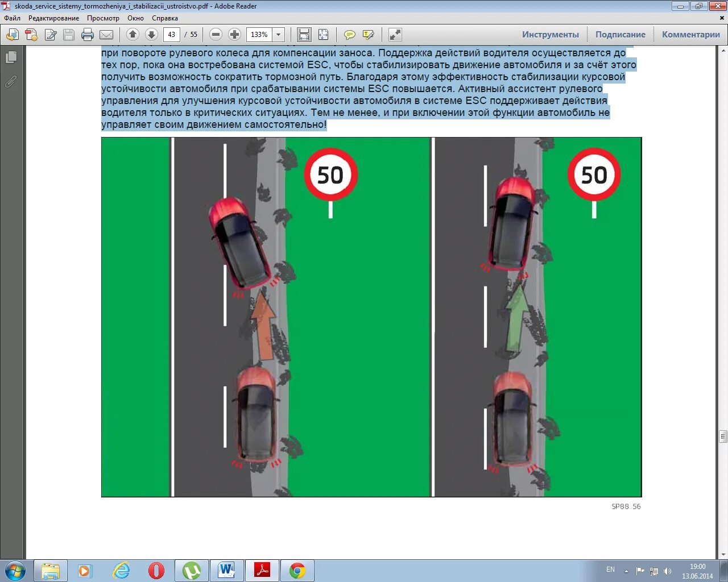Image resolution: width=728 pixels, height=582 pixels.
Task: Print the document using printer icon
Action: tap(88, 35)
